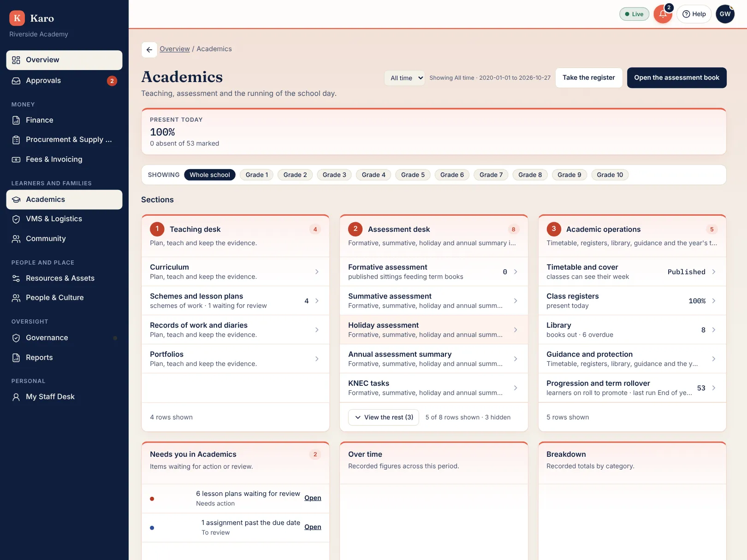This screenshot has width=747, height=560.
Task: Click the Procurement & Supply clipboard icon
Action: pyautogui.click(x=16, y=140)
